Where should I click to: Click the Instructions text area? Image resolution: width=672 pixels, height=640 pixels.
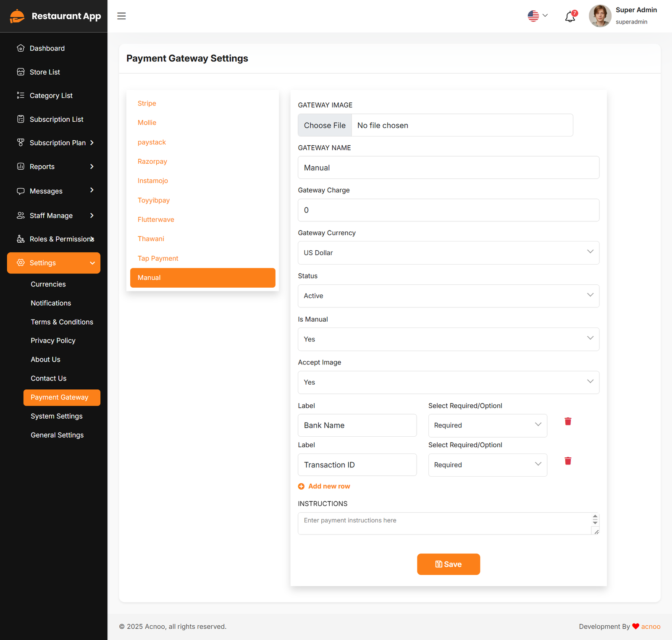click(x=444, y=523)
